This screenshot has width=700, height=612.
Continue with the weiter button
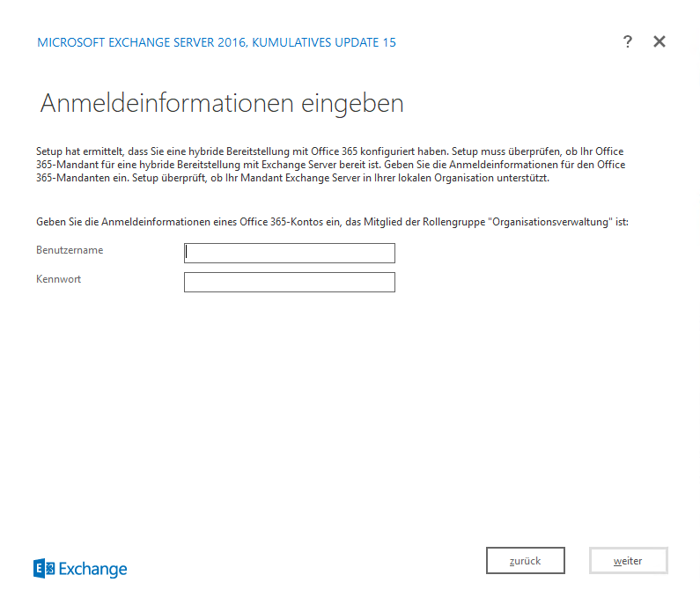point(628,561)
